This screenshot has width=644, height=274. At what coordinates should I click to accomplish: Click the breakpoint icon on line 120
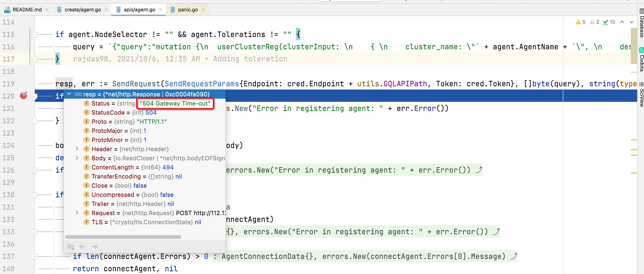point(23,95)
